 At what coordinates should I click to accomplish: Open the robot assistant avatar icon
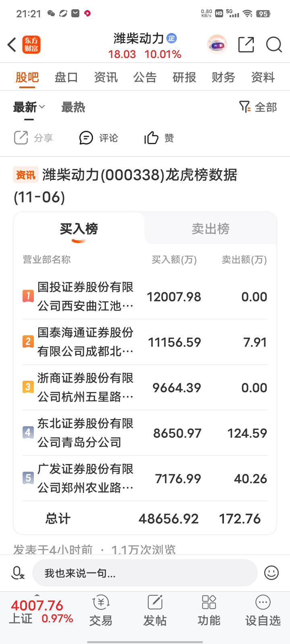click(217, 45)
